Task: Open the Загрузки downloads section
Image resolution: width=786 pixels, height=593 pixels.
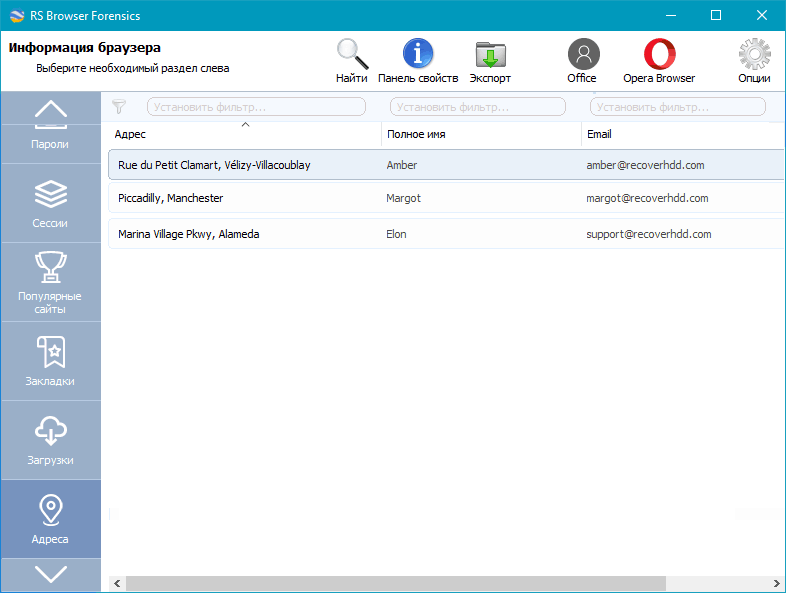Action: coord(50,440)
